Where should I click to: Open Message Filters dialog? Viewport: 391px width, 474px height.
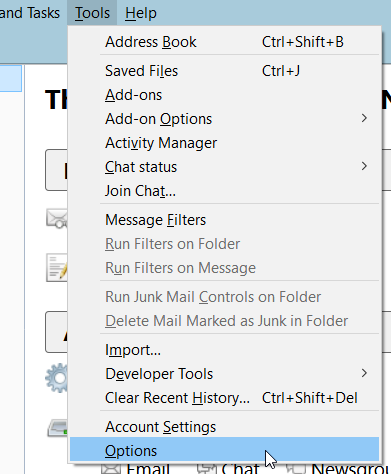pyautogui.click(x=224, y=220)
